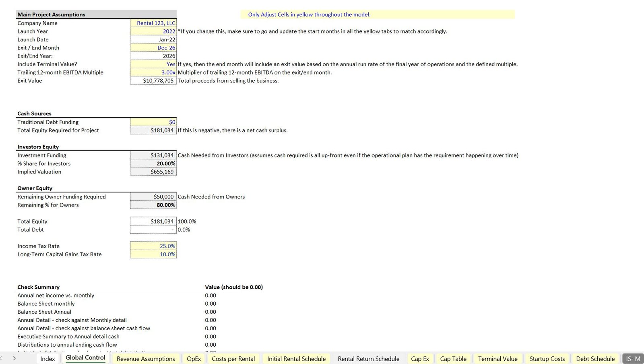Switch to the IS- M tab
Viewport: 644px width, 364px height.
click(633, 359)
